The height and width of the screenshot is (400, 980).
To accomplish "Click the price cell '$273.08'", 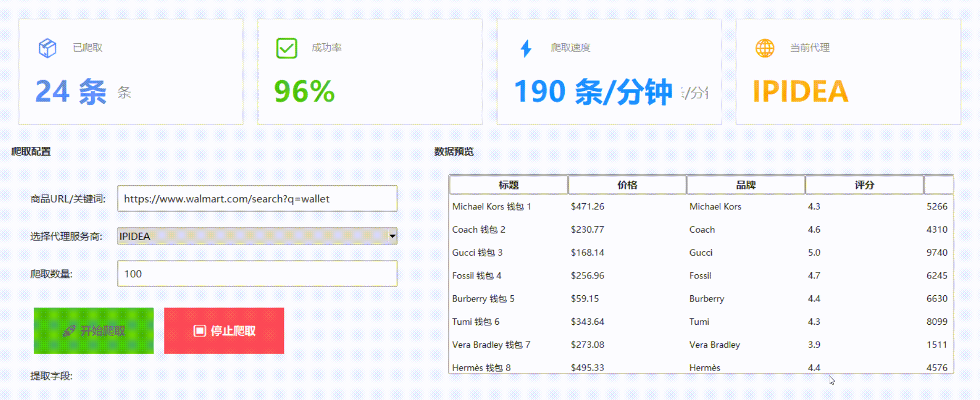I will 587,345.
